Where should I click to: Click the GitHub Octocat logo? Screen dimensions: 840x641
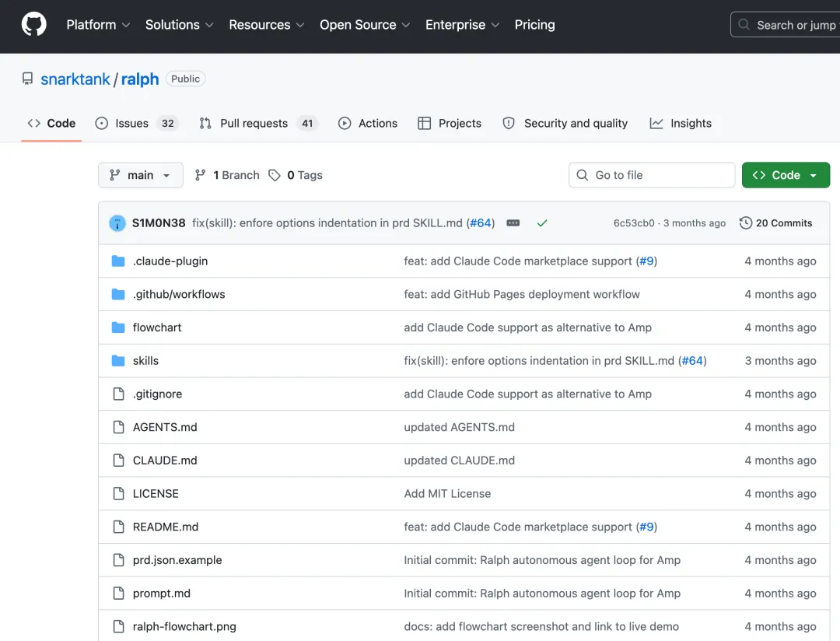pyautogui.click(x=33, y=25)
